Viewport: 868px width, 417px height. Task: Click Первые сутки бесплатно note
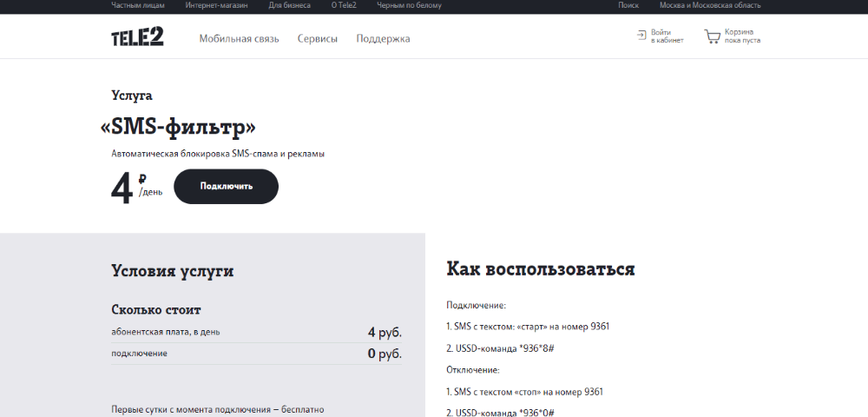(218, 410)
